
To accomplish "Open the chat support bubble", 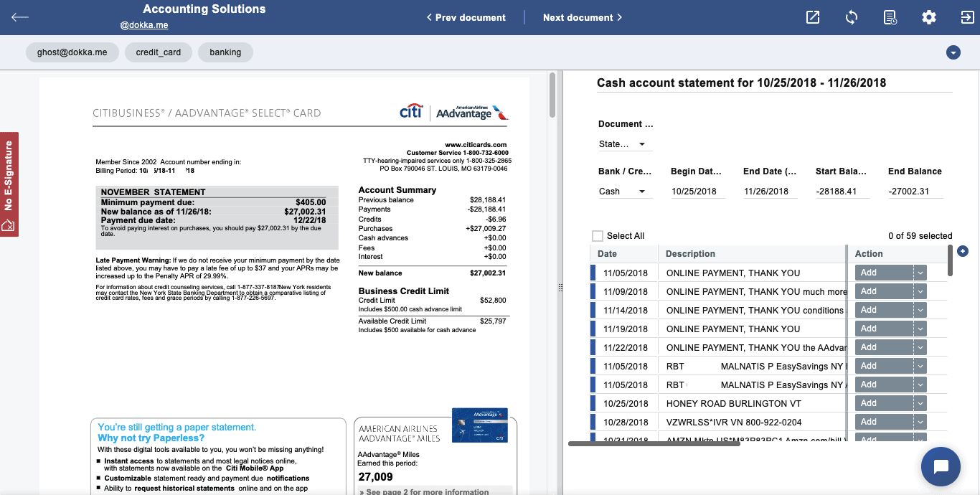I will click(940, 466).
